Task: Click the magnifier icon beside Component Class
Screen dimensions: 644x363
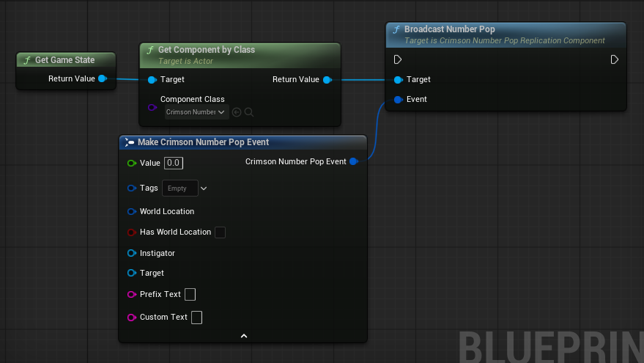Action: coord(249,112)
